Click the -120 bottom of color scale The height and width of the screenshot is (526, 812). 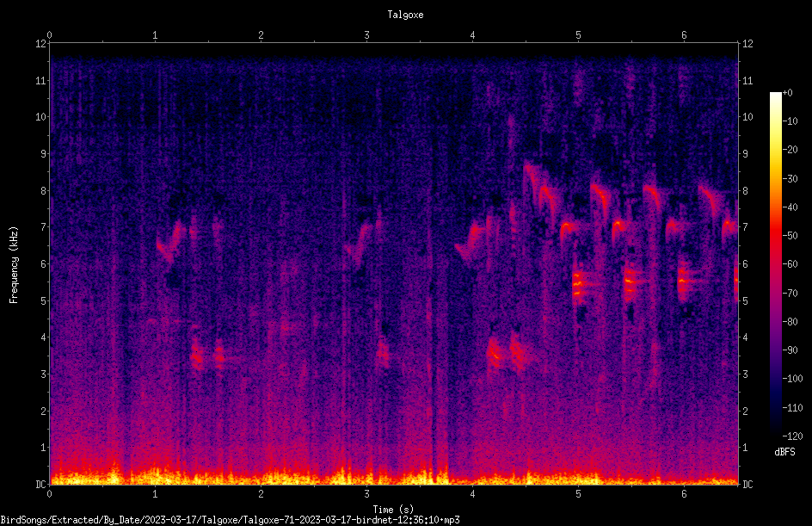point(792,436)
